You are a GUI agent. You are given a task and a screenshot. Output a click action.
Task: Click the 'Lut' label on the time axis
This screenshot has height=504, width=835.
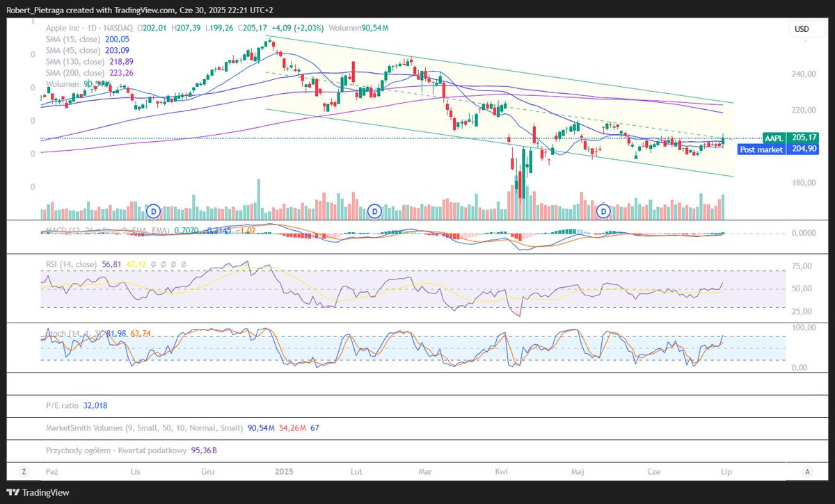[x=357, y=471]
